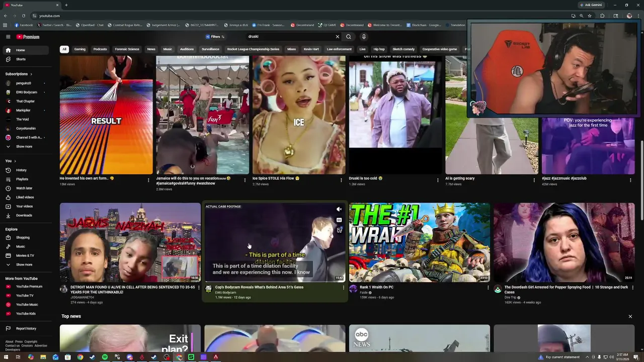Toggle captions on Area 51 preview
644x362 pixels.
339,220
